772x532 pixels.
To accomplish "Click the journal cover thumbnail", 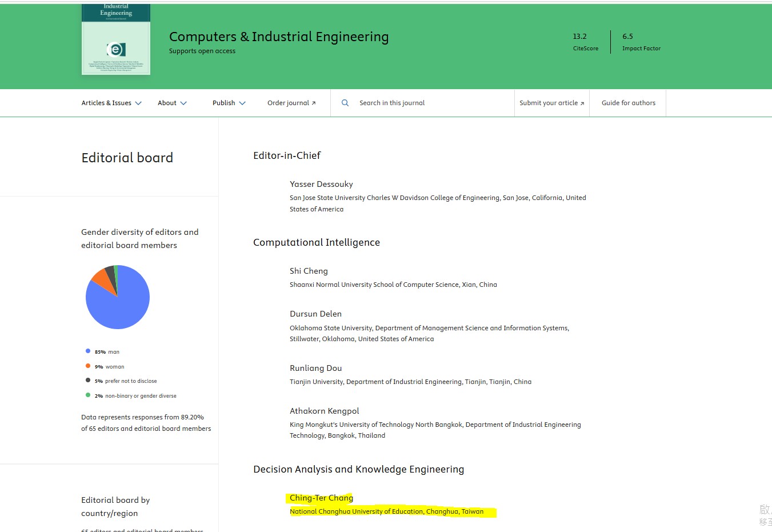I will [116, 40].
